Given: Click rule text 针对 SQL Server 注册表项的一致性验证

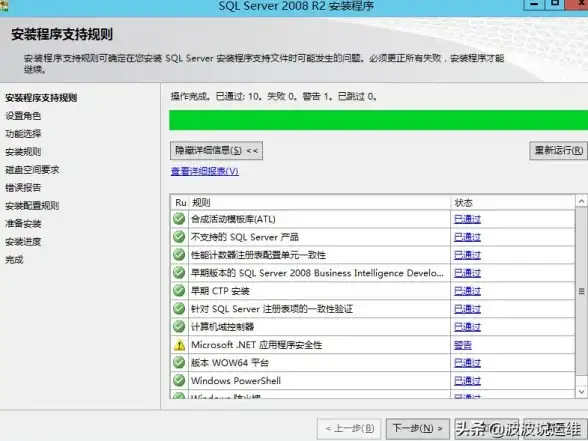Looking at the screenshot, I should click(272, 309).
